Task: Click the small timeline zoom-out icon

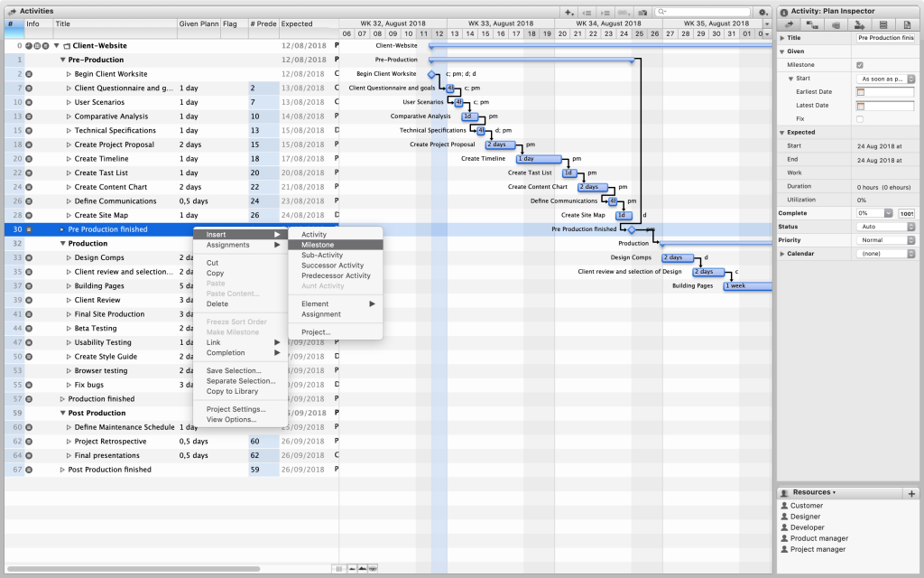Action: pos(352,569)
